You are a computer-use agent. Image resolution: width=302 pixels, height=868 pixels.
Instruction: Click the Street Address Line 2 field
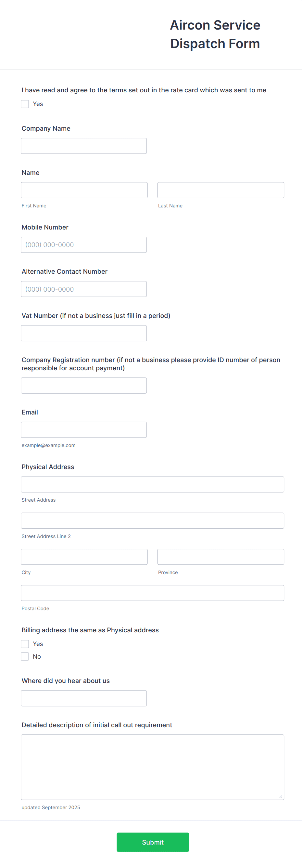tap(153, 520)
